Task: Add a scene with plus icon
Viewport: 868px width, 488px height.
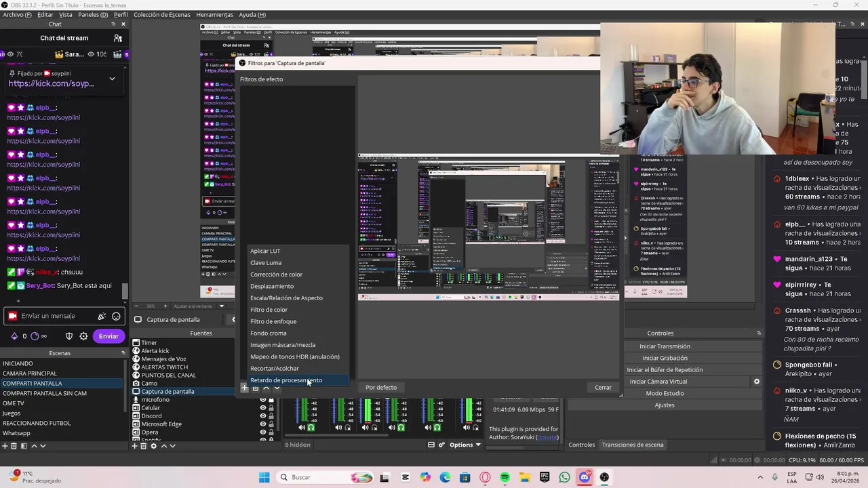Action: 5,446
